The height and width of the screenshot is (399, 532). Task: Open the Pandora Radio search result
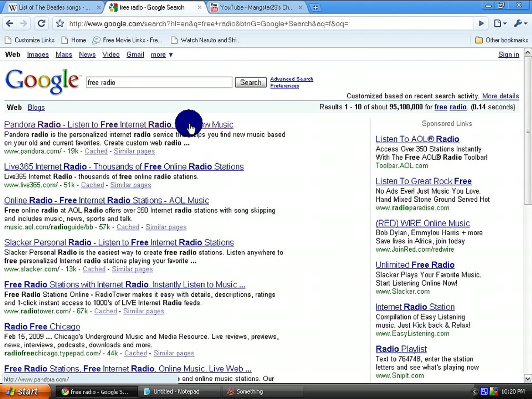119,125
